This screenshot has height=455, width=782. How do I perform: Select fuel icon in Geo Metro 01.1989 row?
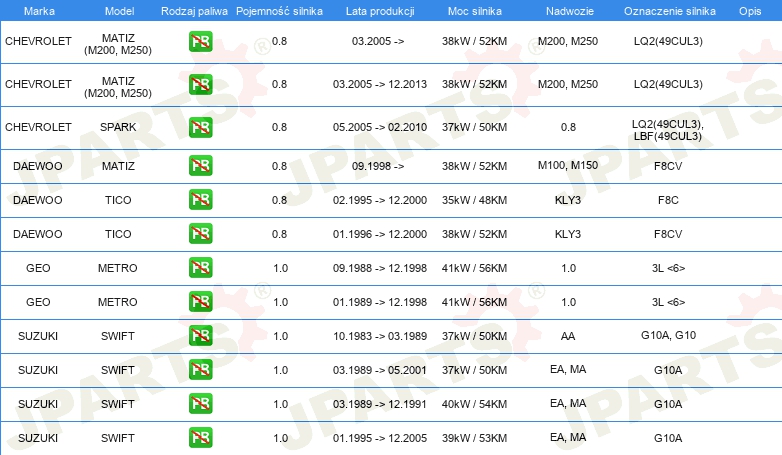point(200,301)
